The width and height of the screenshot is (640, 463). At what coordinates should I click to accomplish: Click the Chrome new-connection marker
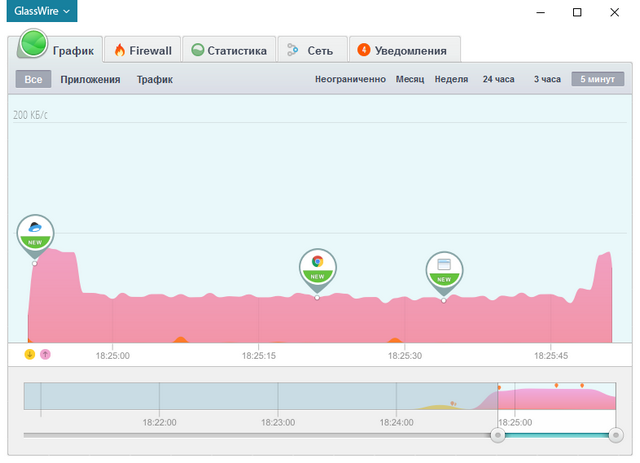[317, 266]
